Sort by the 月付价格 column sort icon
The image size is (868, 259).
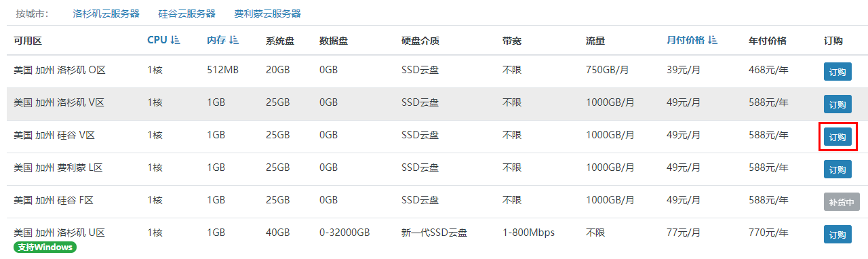[713, 41]
